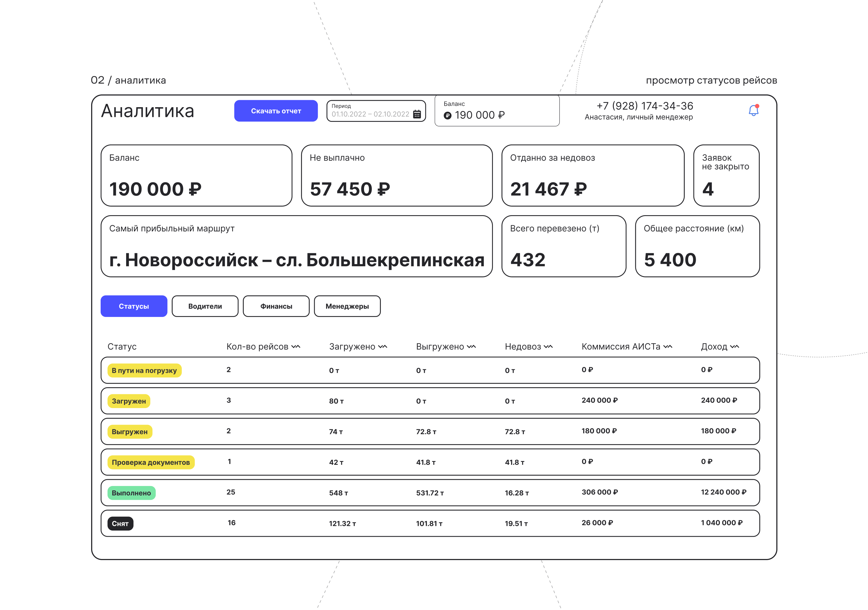Open the Менеджеры tab
This screenshot has height=610, width=868.
click(x=347, y=306)
